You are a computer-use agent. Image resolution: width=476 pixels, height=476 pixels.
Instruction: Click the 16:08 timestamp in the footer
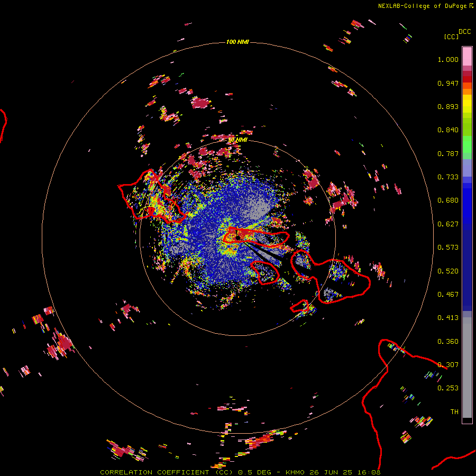369,472
